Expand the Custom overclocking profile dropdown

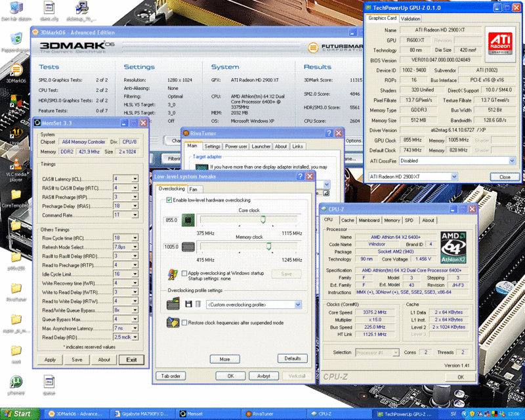(x=298, y=304)
